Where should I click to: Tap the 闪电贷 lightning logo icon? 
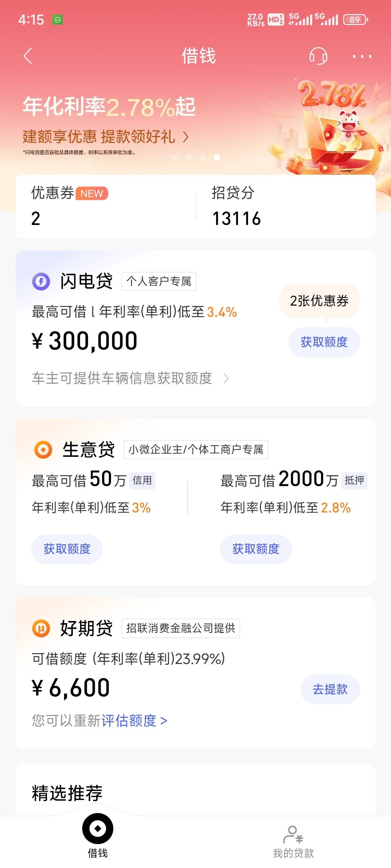point(41,281)
